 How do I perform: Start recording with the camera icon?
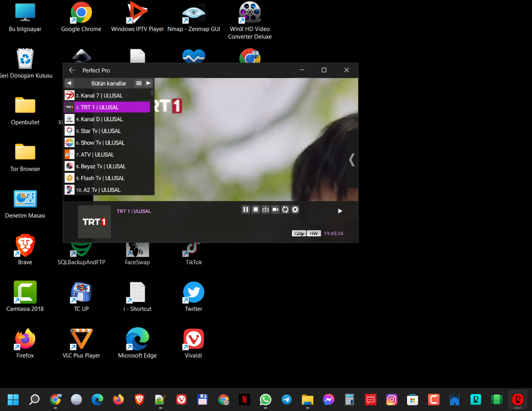pos(275,210)
